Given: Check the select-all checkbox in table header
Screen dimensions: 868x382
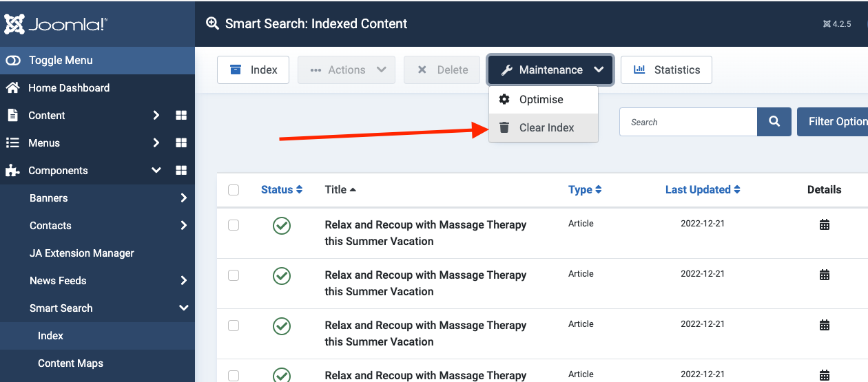Looking at the screenshot, I should (x=234, y=190).
